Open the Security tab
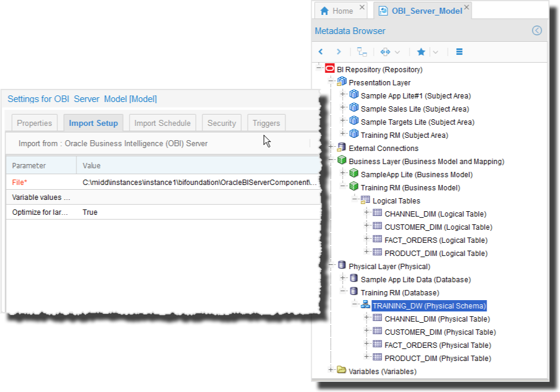Screen dimensions: 560x392 pyautogui.click(x=221, y=123)
